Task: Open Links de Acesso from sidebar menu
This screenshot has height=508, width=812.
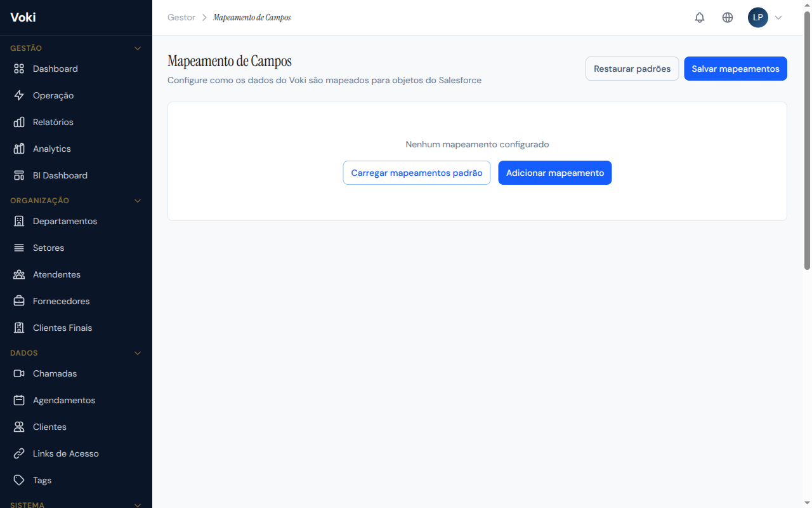Action: [x=66, y=453]
